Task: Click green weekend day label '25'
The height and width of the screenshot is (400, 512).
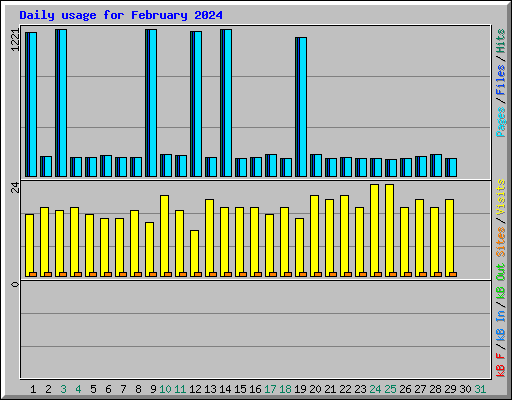Action: [x=390, y=389]
